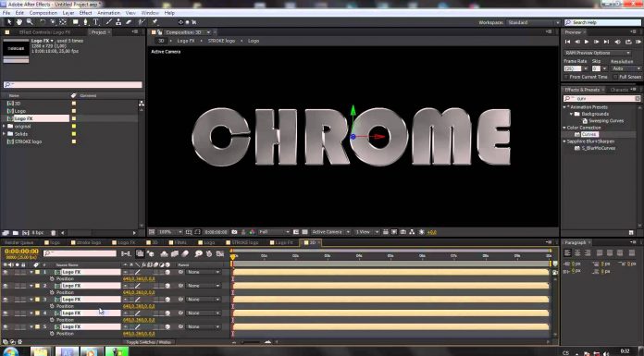Click the Search Help input field

602,22
